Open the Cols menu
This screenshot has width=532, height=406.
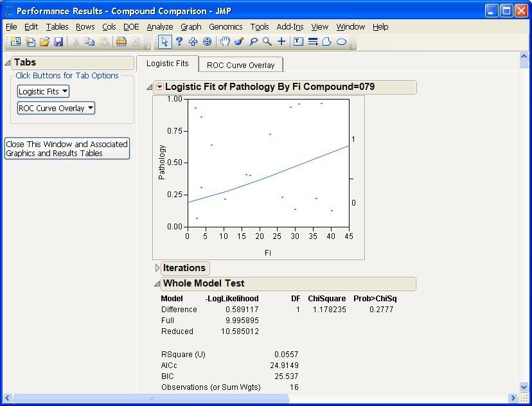click(109, 27)
